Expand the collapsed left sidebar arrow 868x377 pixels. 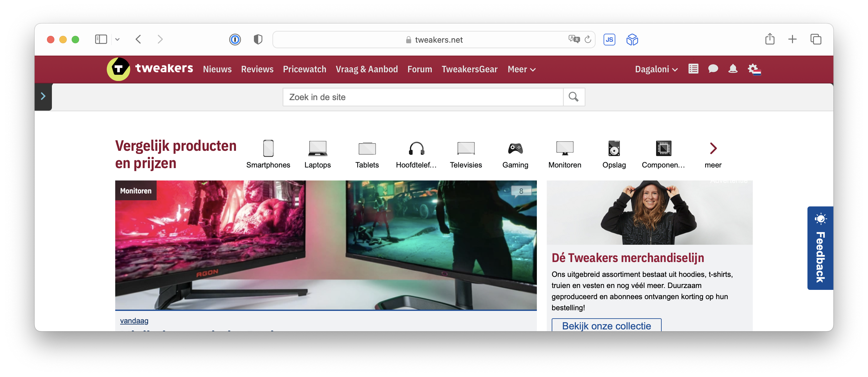coord(43,96)
